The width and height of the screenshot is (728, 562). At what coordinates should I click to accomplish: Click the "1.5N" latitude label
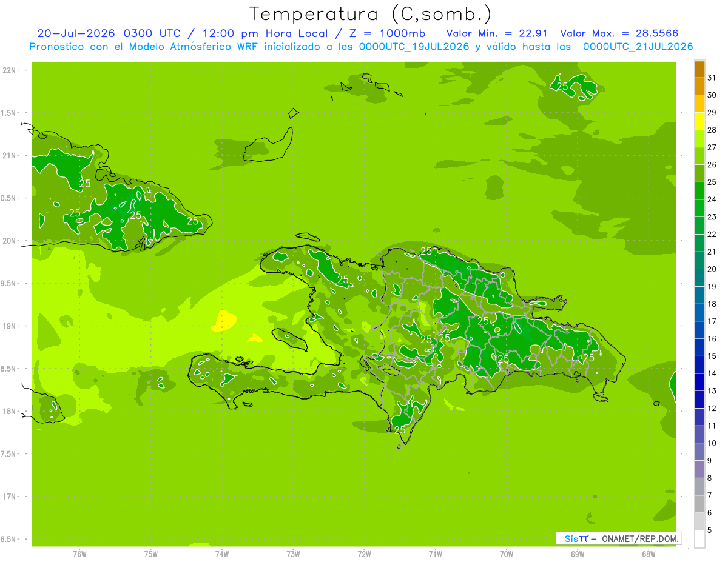(9, 113)
